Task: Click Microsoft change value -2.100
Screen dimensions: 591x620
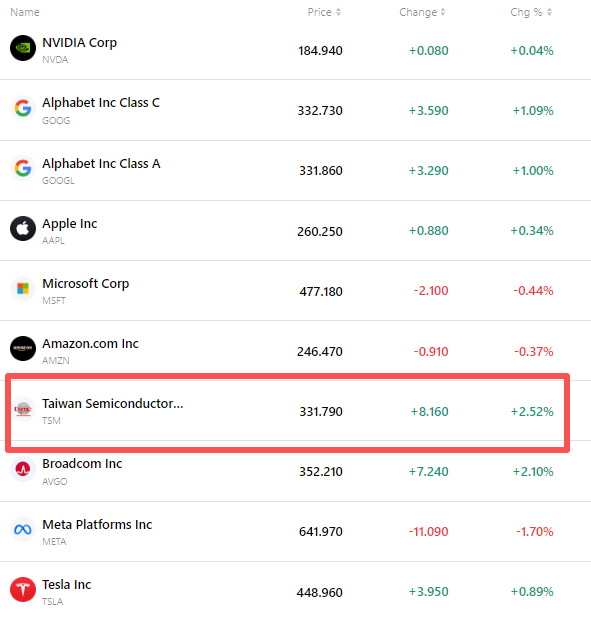Action: pyautogui.click(x=431, y=291)
